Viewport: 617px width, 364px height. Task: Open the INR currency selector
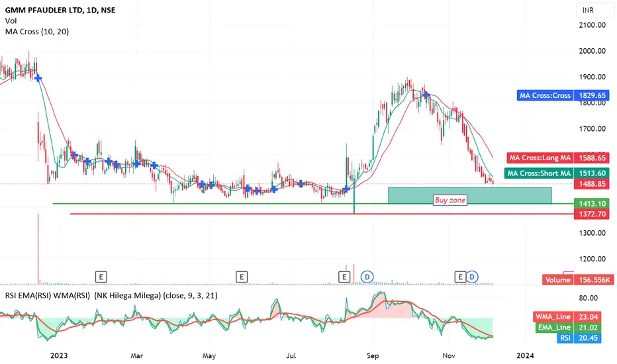click(x=594, y=10)
